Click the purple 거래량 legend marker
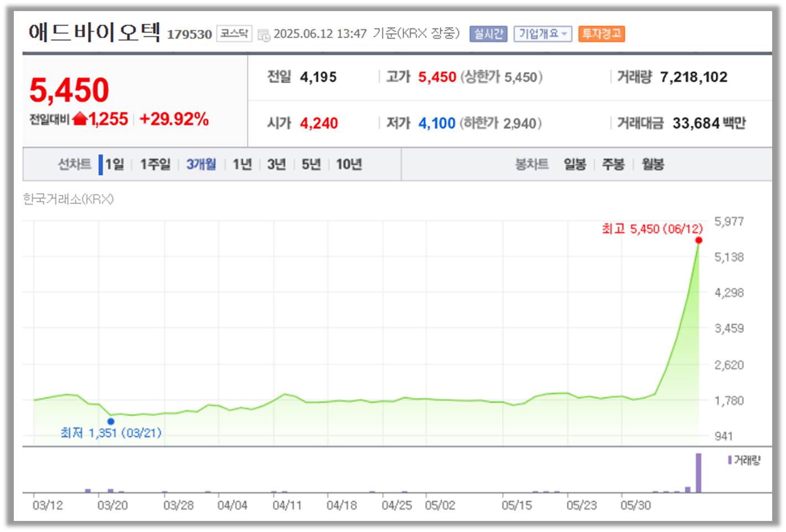The image size is (786, 532). click(x=730, y=460)
